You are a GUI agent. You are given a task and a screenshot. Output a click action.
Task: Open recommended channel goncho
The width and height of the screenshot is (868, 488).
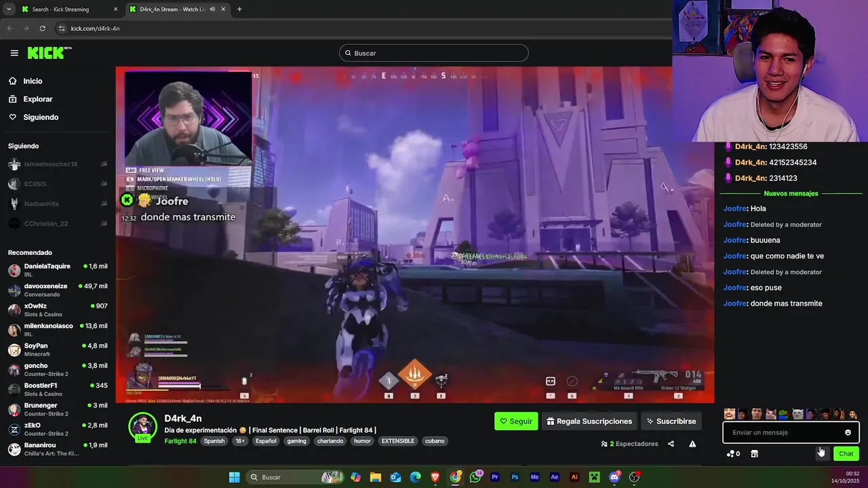pos(58,369)
